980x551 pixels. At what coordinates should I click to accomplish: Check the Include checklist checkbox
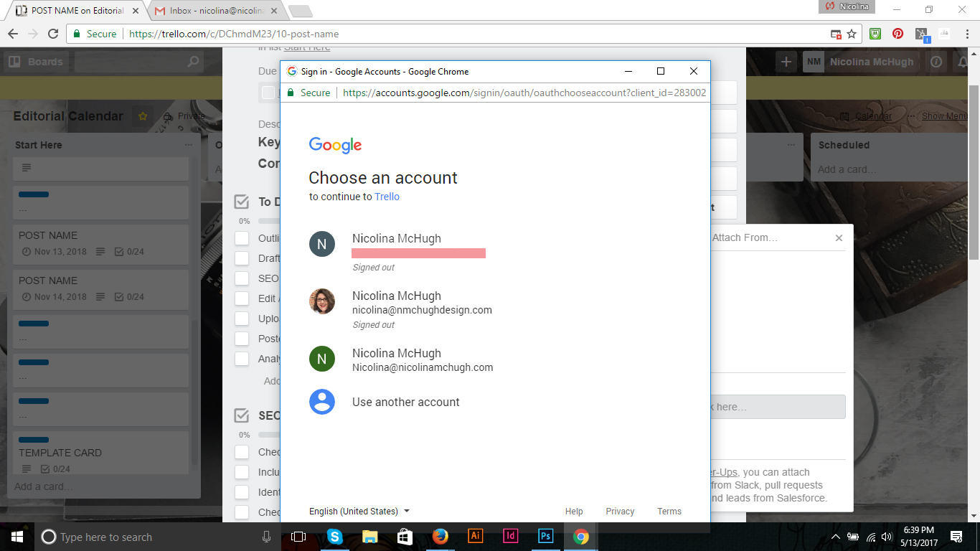tap(242, 472)
